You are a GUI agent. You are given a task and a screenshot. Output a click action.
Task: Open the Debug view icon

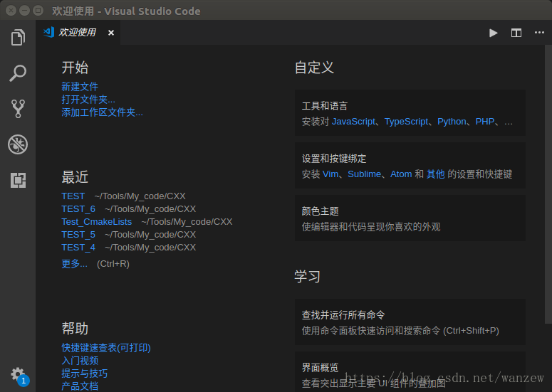point(18,144)
